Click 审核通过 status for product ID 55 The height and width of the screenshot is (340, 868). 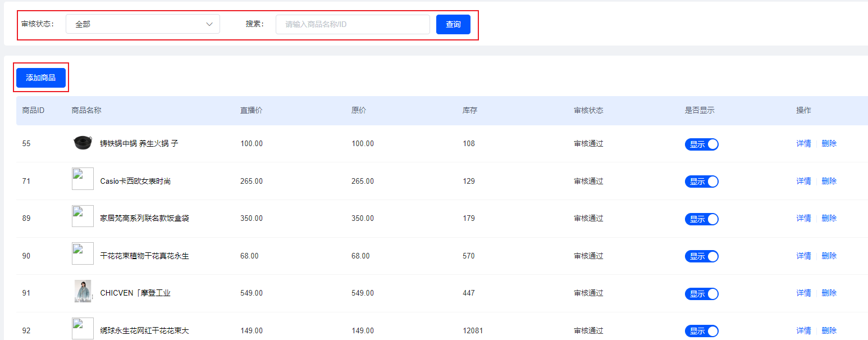588,143
